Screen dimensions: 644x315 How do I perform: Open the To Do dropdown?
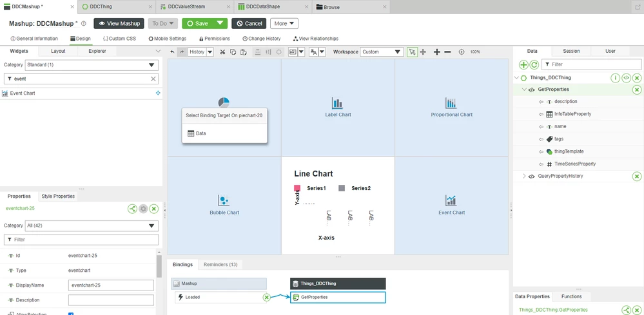(163, 23)
